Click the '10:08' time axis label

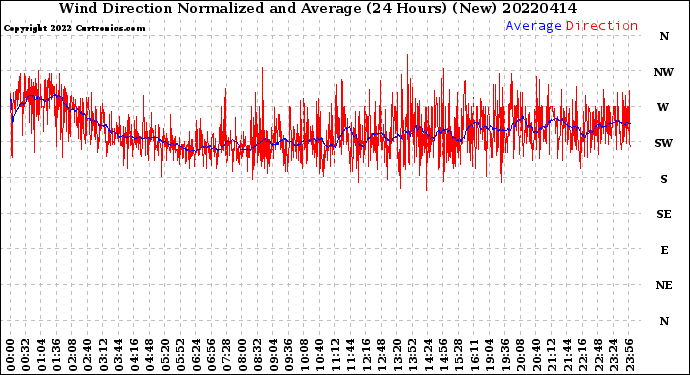pos(304,355)
